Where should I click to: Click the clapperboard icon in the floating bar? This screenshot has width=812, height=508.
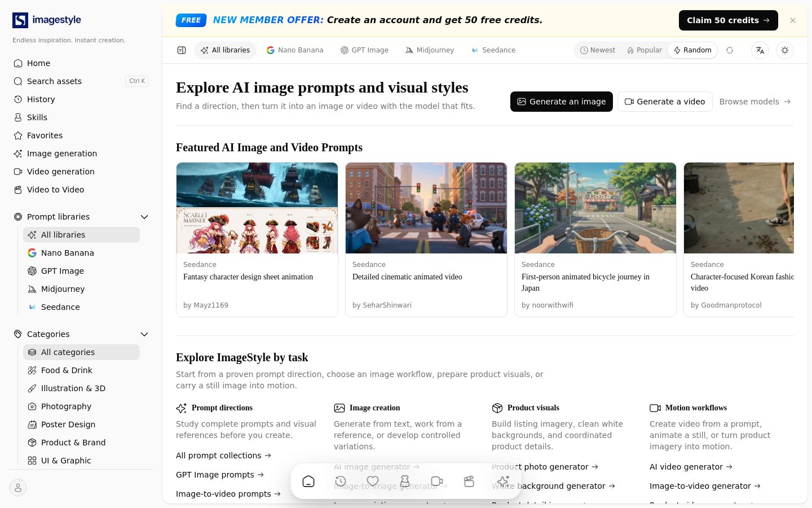tap(469, 481)
